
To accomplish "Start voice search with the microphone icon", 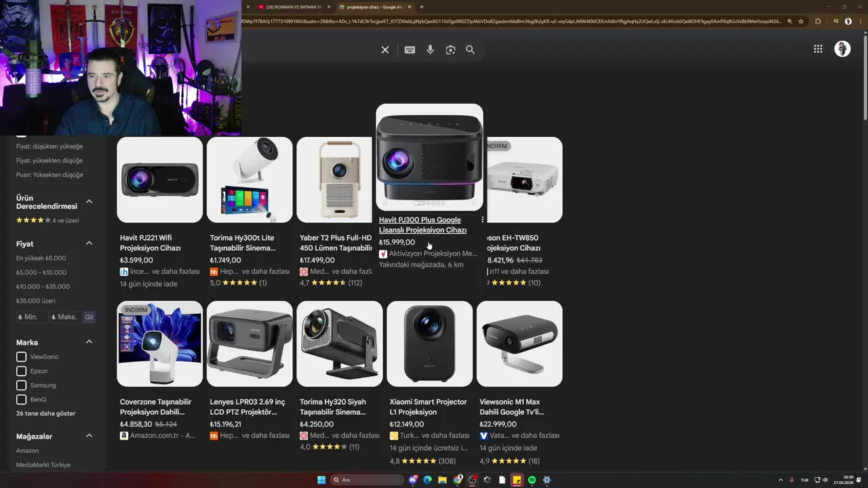I will (x=430, y=49).
